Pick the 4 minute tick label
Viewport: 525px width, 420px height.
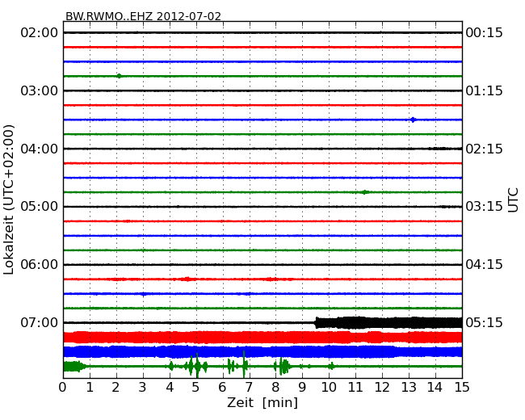(170, 388)
